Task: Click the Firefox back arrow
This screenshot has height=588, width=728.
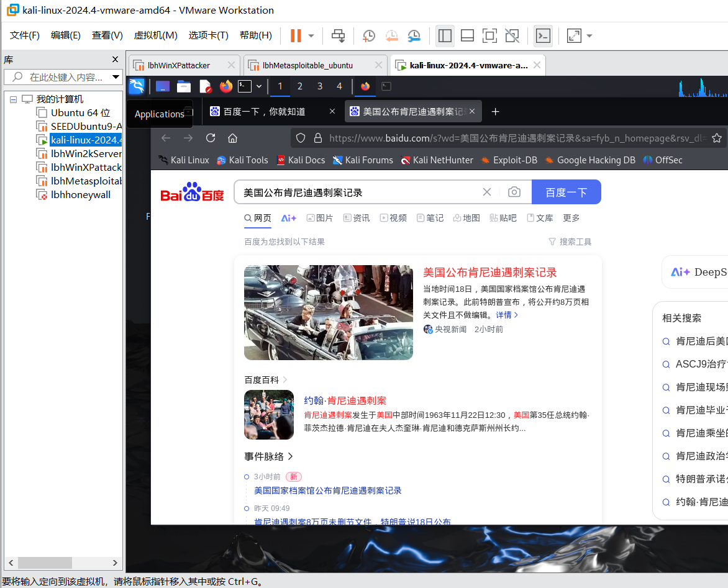Action: (x=166, y=138)
